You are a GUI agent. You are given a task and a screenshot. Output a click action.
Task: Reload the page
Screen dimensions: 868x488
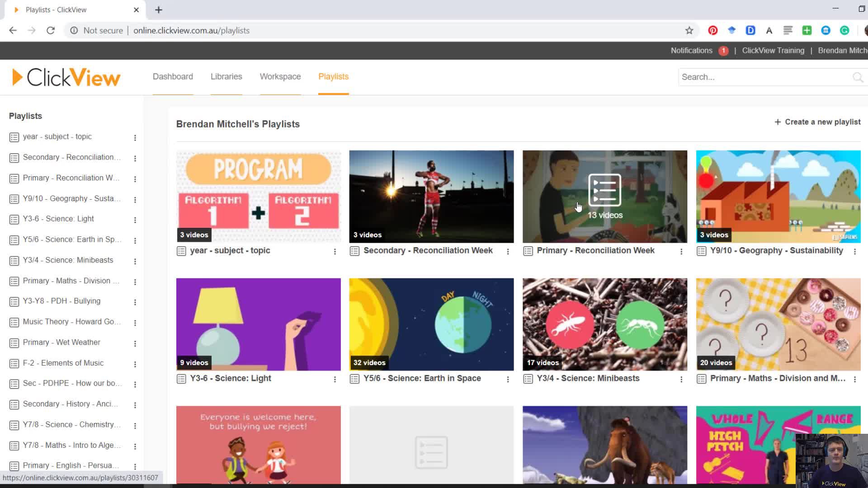tap(51, 30)
